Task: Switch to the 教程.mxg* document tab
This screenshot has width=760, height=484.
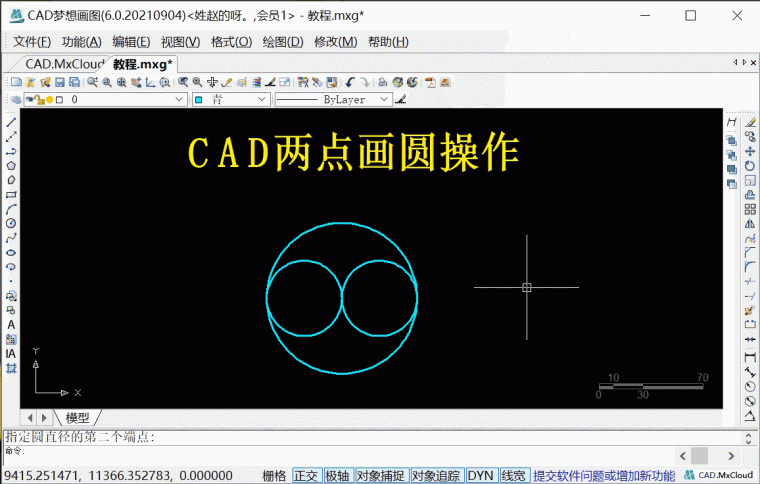Action: pyautogui.click(x=142, y=64)
